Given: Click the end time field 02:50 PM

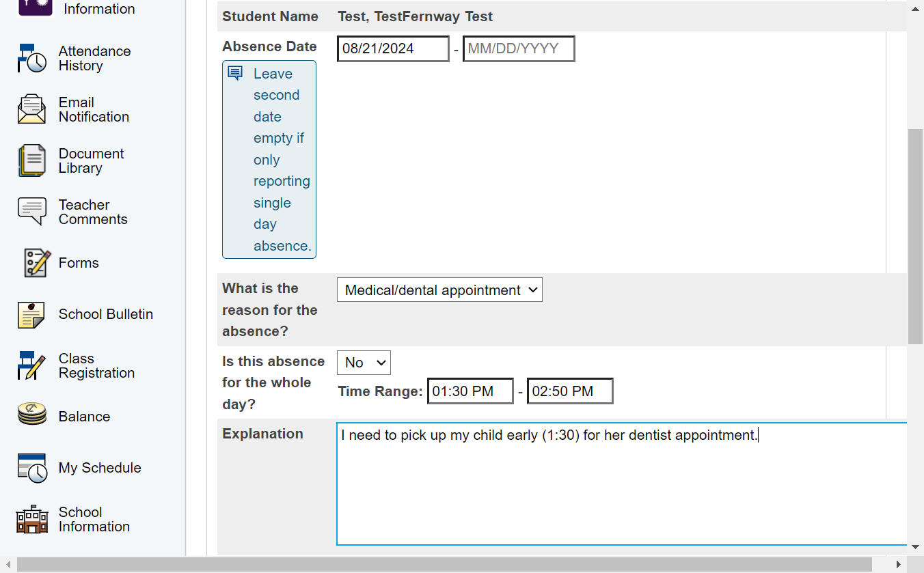Looking at the screenshot, I should pyautogui.click(x=570, y=391).
